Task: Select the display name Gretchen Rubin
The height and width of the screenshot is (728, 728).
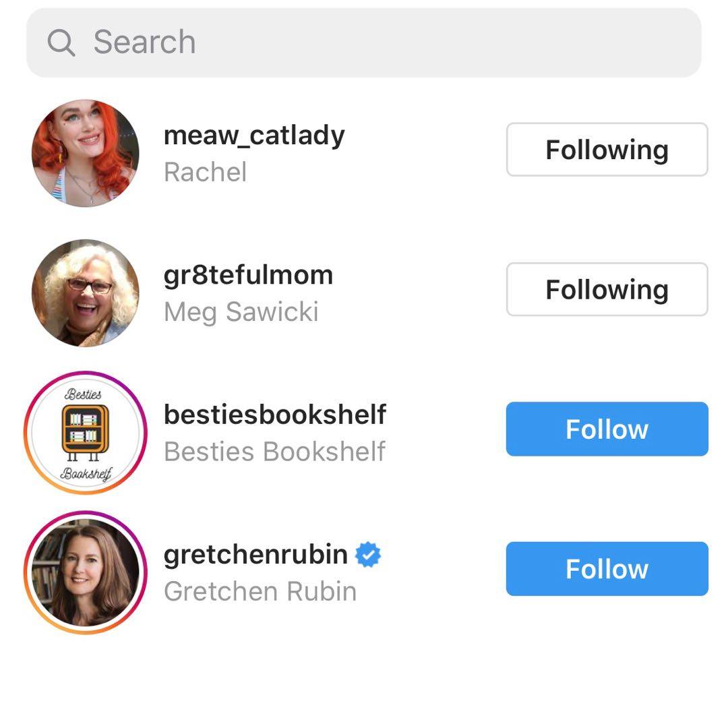Action: [x=260, y=591]
